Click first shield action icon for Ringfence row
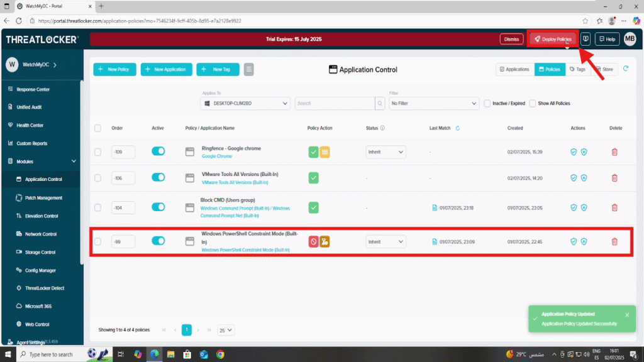644x362 pixels. point(574,152)
